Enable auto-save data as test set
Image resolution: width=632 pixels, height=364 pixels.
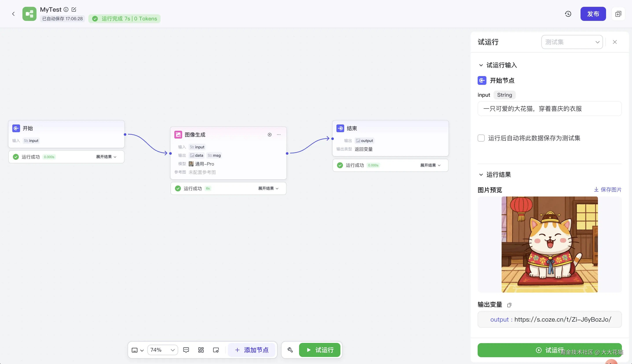481,138
